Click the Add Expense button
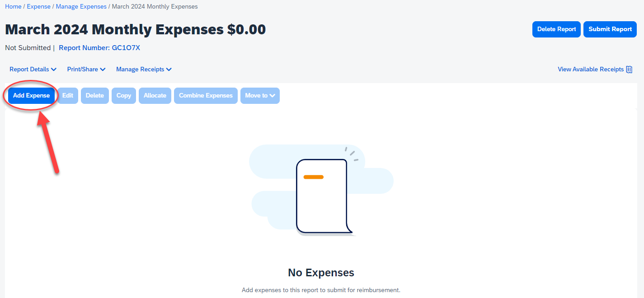The image size is (644, 298). pos(31,96)
